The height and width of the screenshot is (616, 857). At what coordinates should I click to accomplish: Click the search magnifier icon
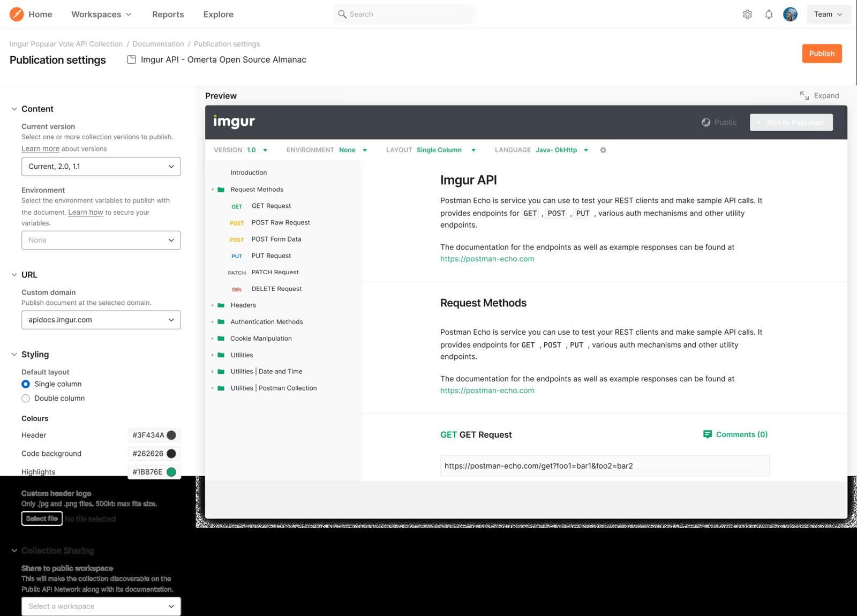342,14
